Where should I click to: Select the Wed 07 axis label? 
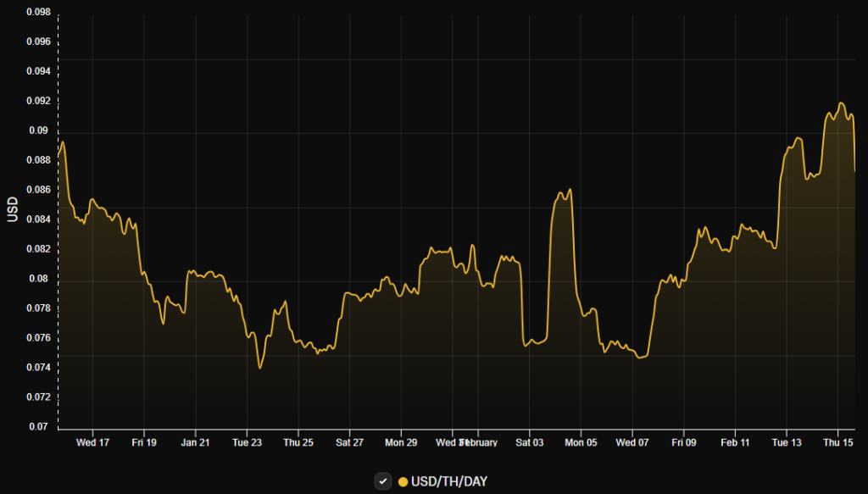[632, 441]
